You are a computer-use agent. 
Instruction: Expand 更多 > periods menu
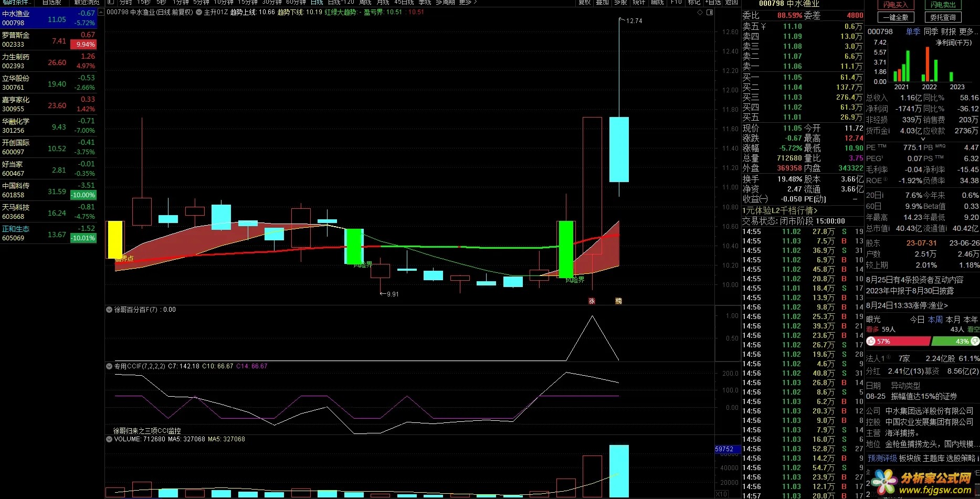(468, 3)
